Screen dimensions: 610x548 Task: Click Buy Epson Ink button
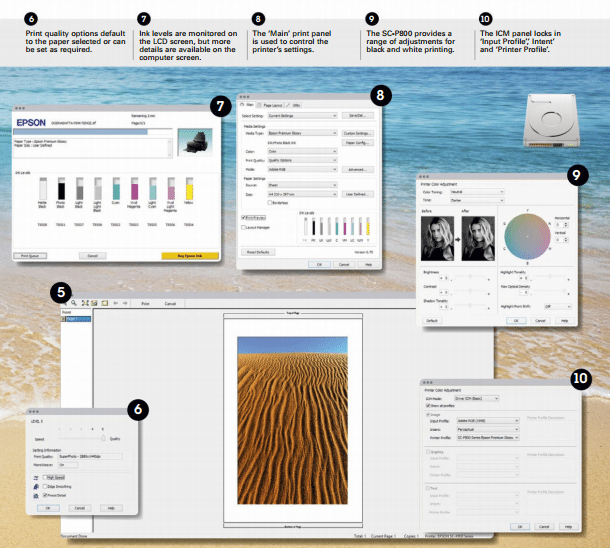tap(190, 256)
